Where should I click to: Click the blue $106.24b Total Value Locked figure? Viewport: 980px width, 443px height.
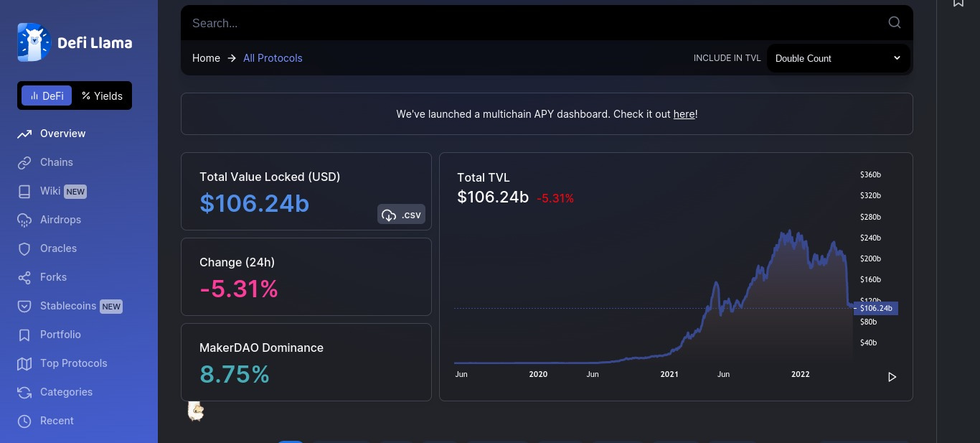click(255, 204)
